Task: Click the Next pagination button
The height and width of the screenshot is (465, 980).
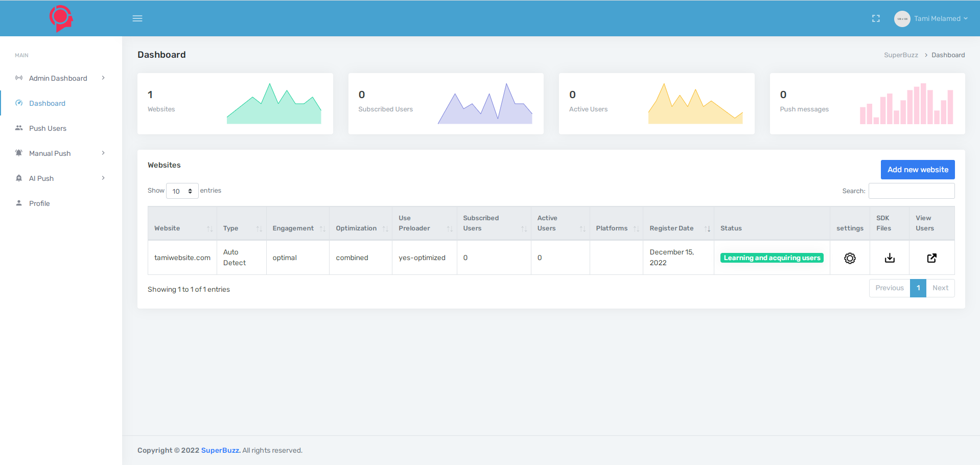Action: (940, 288)
